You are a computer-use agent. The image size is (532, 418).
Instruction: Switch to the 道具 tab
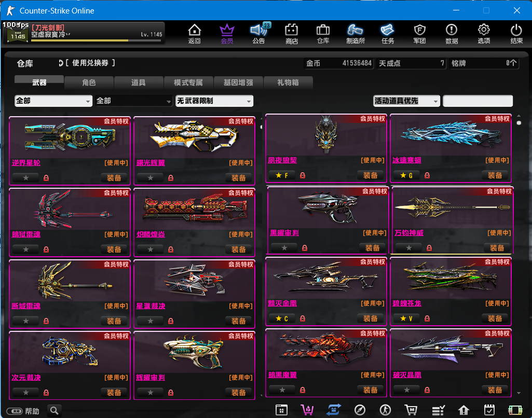[139, 82]
